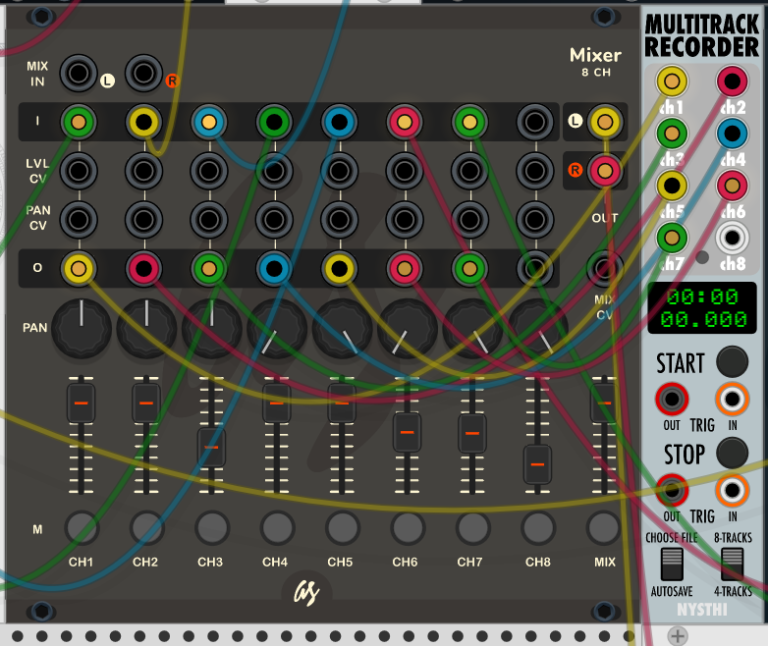Click the 'MULTITRACK RECORDER' title text
The width and height of the screenshot is (768, 646).
tap(702, 36)
